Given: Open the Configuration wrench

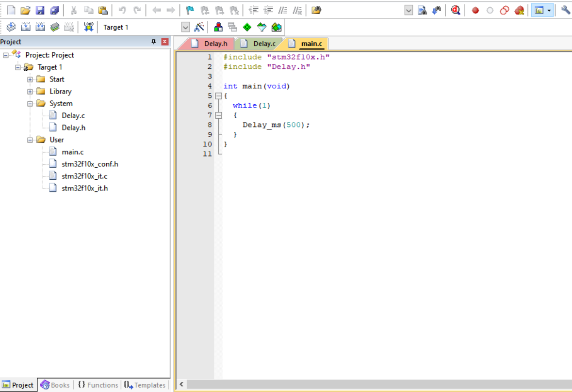Looking at the screenshot, I should pos(566,10).
